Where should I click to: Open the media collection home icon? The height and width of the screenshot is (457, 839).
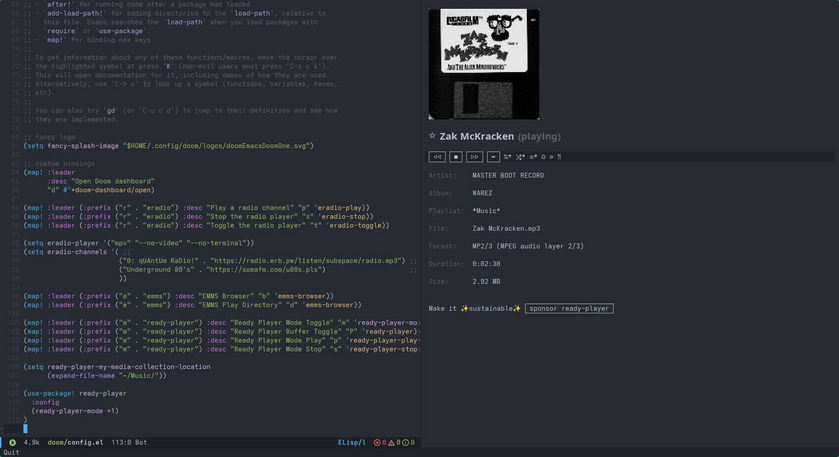543,157
